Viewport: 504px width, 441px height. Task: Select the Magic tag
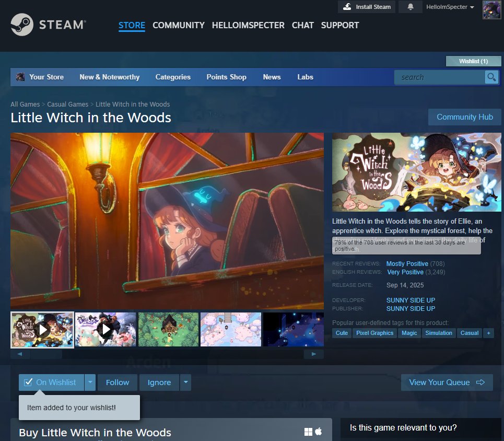tap(409, 333)
